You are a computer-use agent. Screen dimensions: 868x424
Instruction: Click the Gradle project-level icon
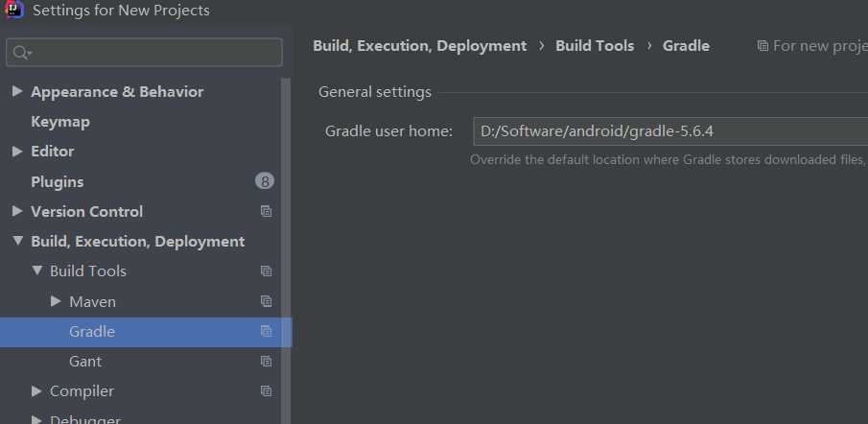[267, 332]
